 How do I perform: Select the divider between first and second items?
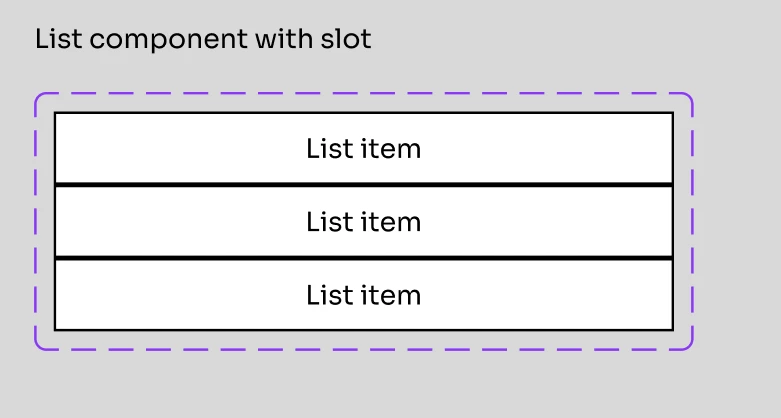click(364, 185)
